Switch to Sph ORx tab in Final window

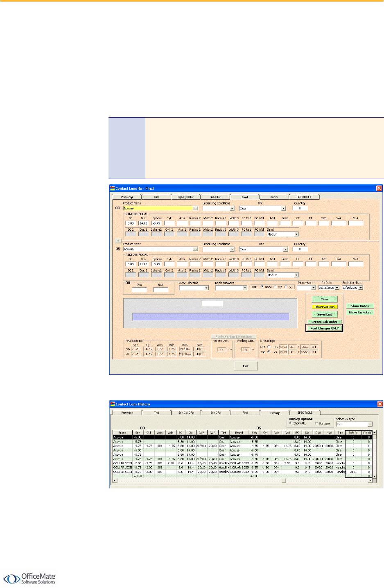pyautogui.click(x=215, y=197)
